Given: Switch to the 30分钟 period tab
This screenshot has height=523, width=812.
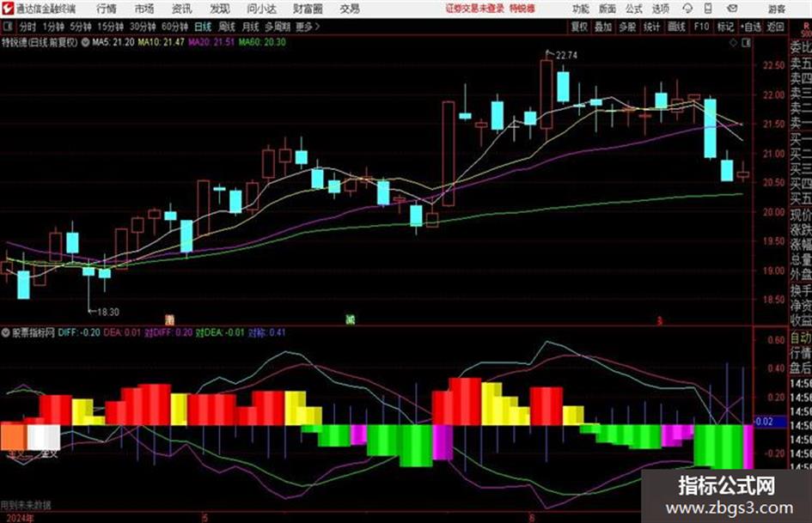Looking at the screenshot, I should 142,27.
